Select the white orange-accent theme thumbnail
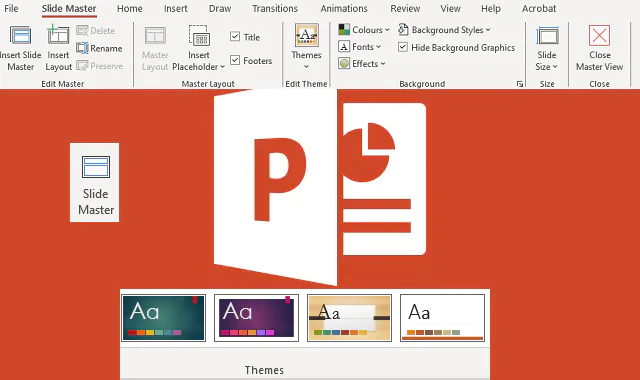The image size is (640, 380). [x=442, y=318]
